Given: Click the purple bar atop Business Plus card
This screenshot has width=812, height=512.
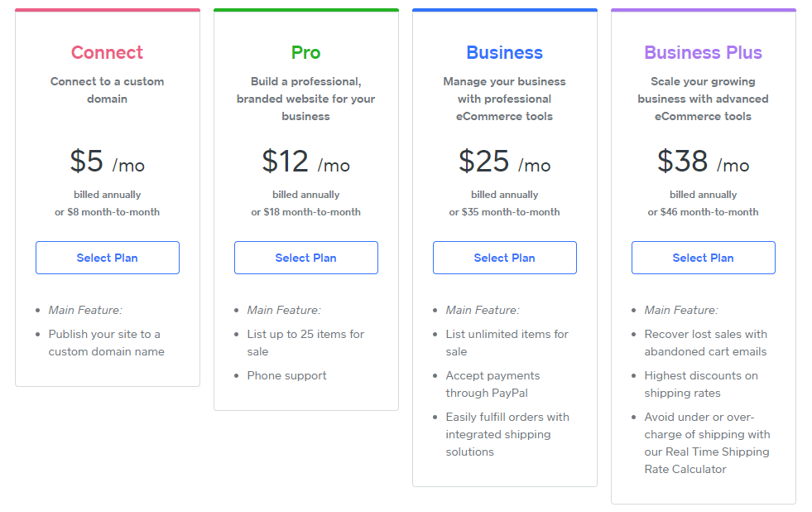Looking at the screenshot, I should pyautogui.click(x=703, y=9).
